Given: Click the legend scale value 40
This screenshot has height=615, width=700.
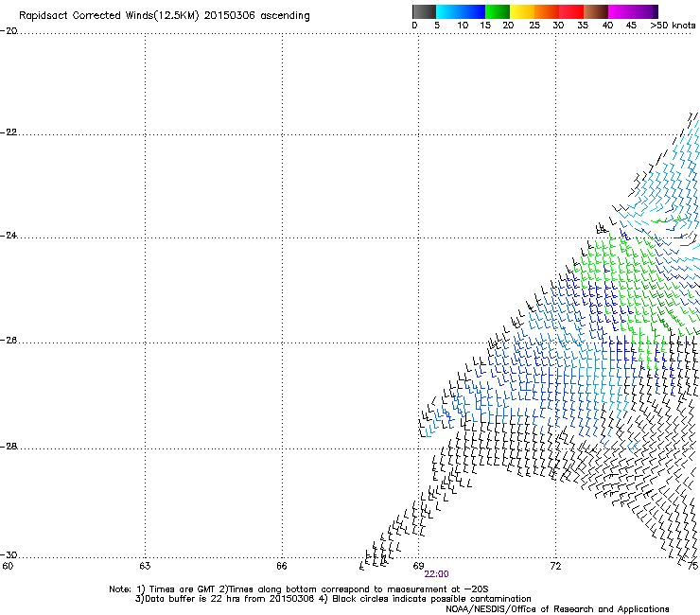Looking at the screenshot, I should 607,26.
